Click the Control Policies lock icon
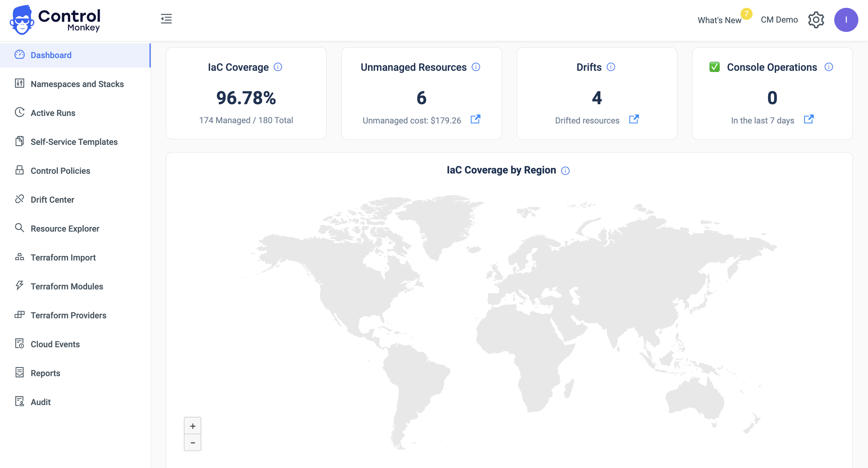This screenshot has height=468, width=868. click(x=20, y=170)
